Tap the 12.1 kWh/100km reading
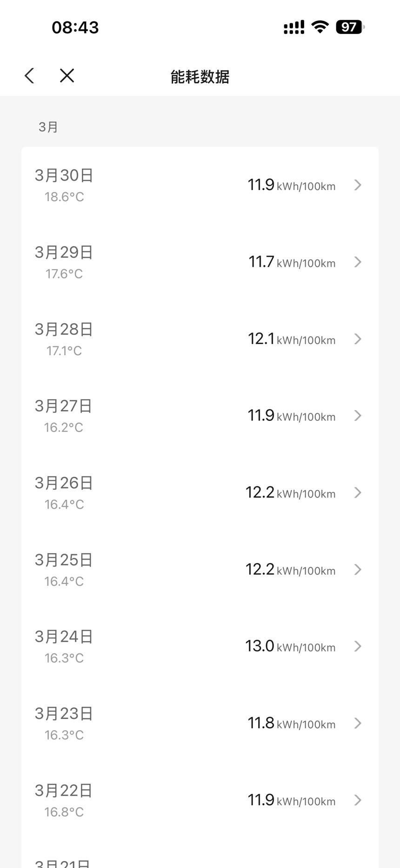 (x=292, y=339)
